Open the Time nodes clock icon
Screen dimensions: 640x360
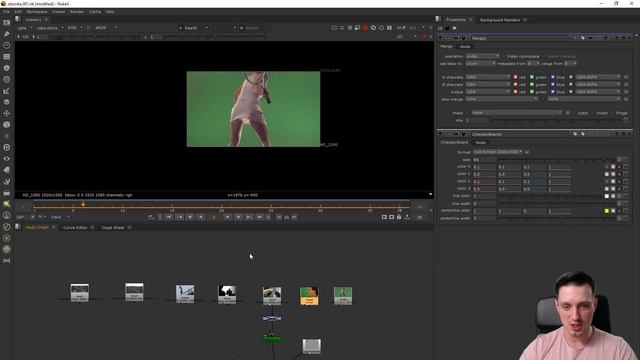7,45
